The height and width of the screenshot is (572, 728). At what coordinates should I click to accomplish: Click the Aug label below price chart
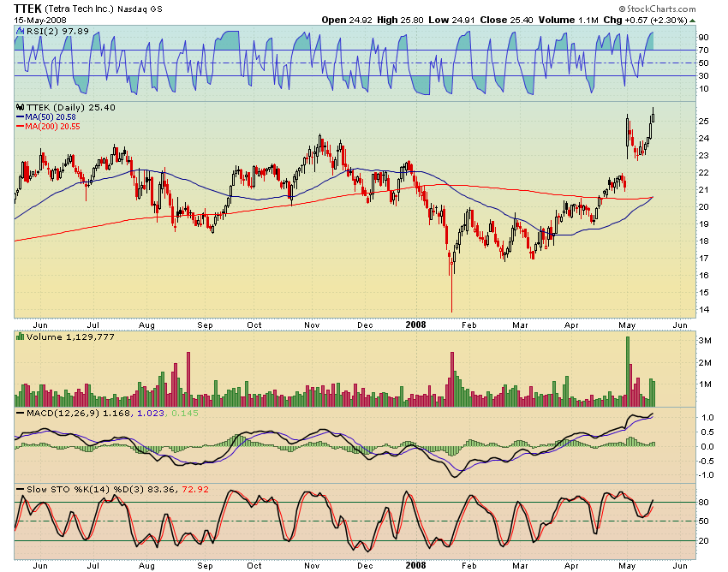(146, 325)
